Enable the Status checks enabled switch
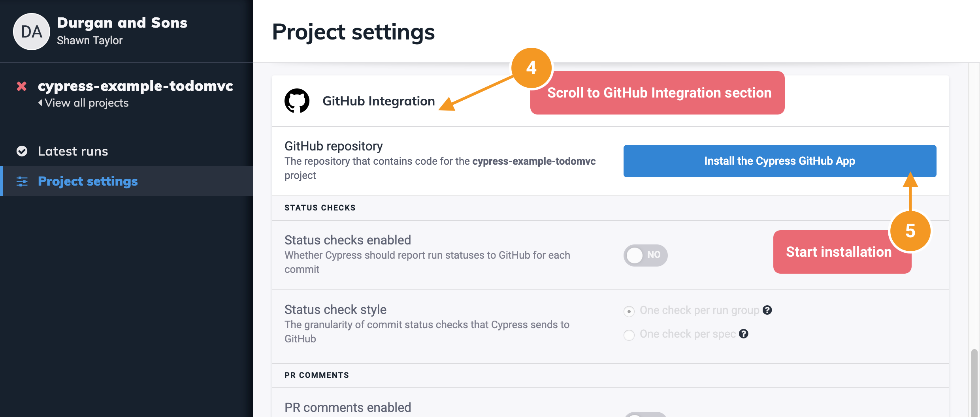This screenshot has width=980, height=417. click(646, 255)
